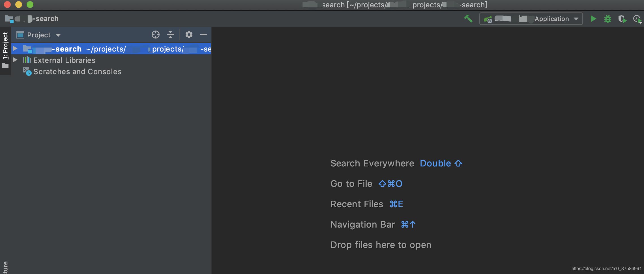Click the profiler run icon
Screen dimensions: 644x274
tap(637, 19)
